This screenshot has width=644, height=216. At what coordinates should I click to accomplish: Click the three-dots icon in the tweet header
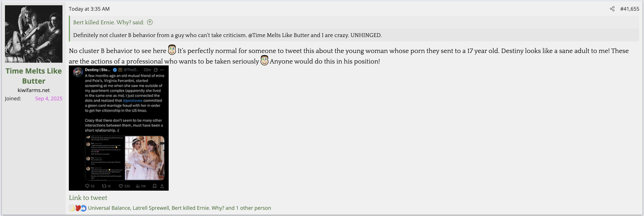162,70
